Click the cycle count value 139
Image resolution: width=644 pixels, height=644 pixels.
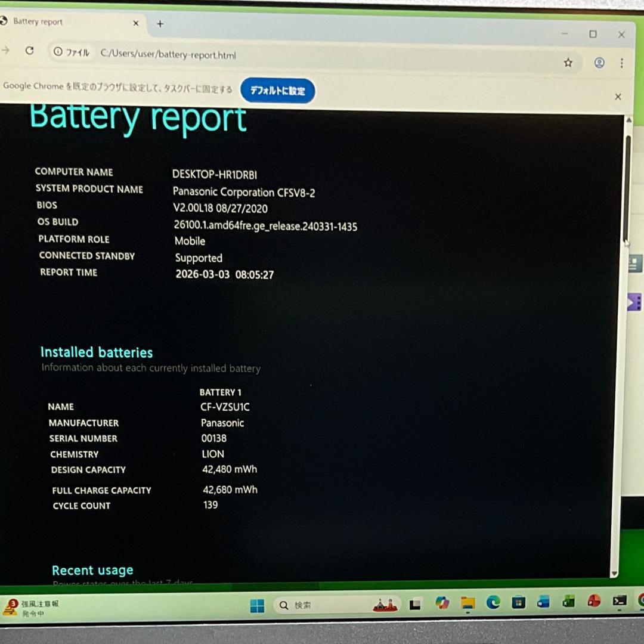tap(210, 505)
